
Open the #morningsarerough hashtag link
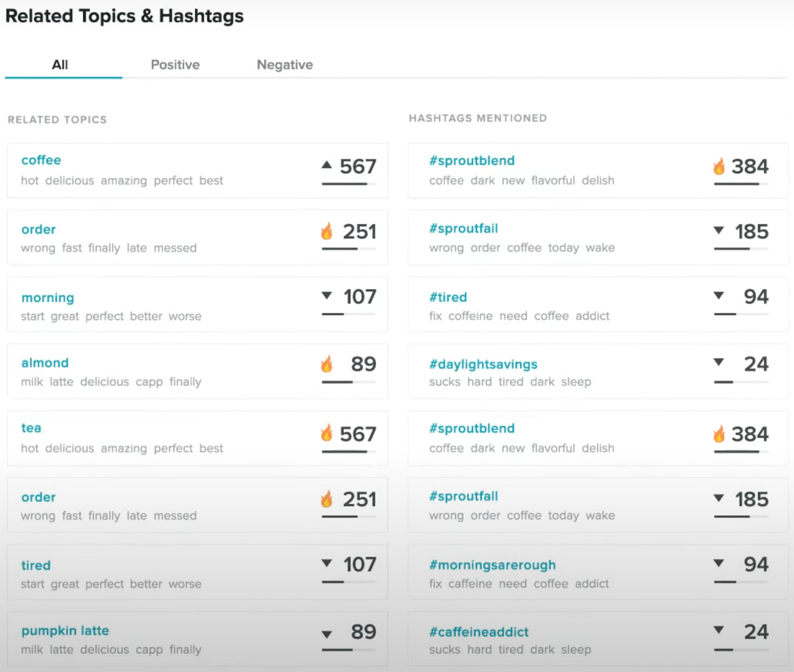[x=492, y=565]
